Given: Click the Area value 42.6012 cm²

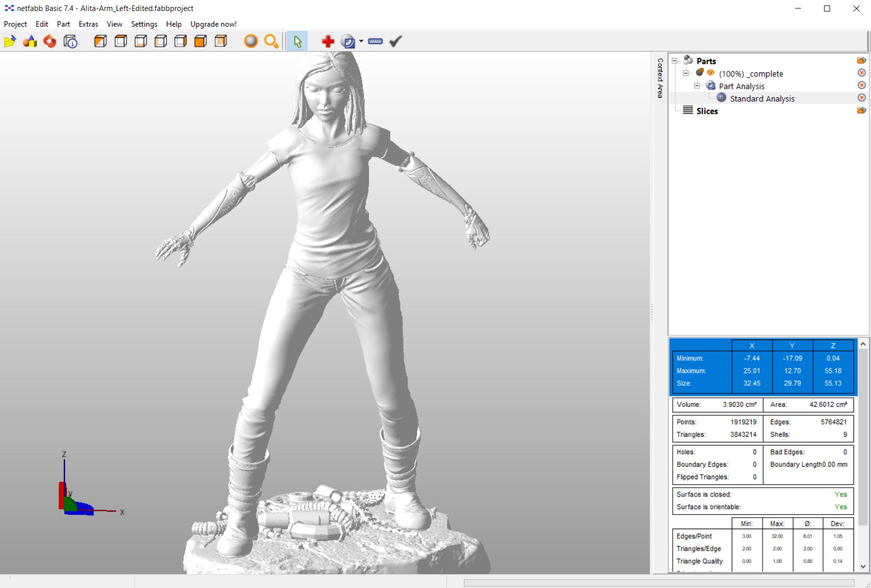Looking at the screenshot, I should click(x=829, y=405).
